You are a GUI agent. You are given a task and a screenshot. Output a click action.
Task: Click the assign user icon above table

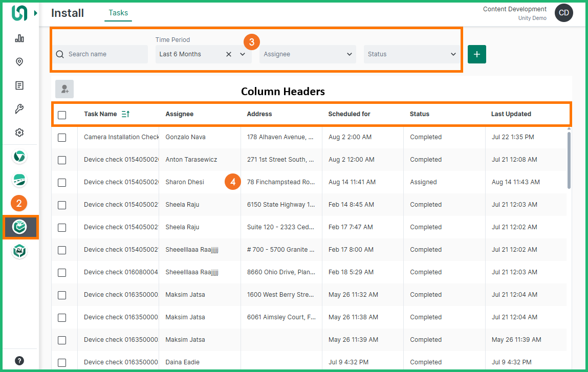64,89
